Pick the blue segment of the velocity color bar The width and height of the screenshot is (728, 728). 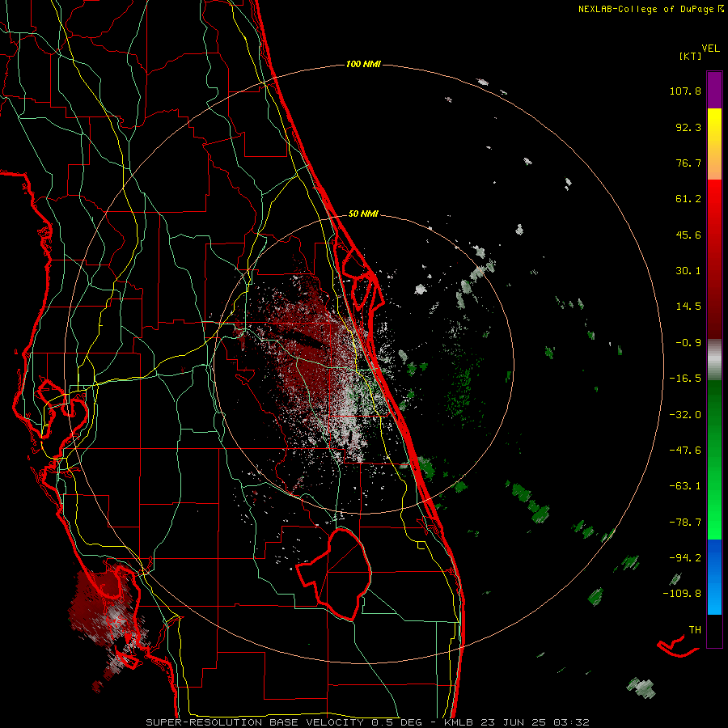714,577
